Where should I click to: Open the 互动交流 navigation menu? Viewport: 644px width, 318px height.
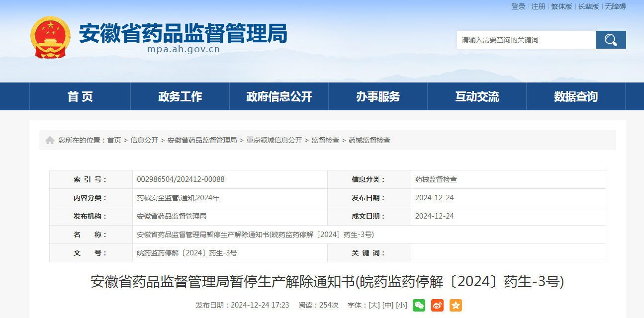click(477, 96)
